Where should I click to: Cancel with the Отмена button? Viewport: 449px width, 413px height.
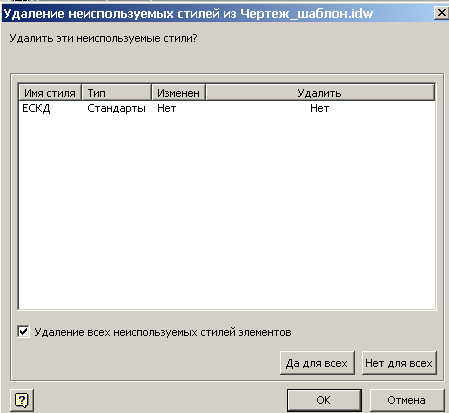(407, 400)
